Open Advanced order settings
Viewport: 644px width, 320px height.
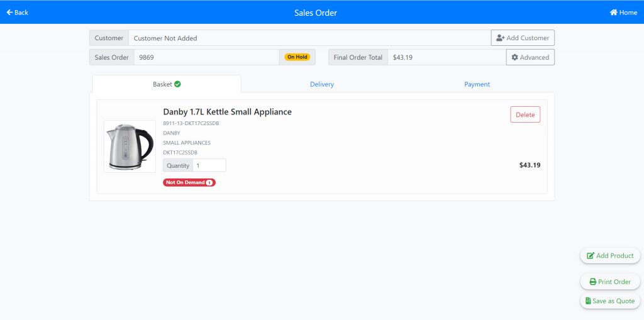coord(530,57)
